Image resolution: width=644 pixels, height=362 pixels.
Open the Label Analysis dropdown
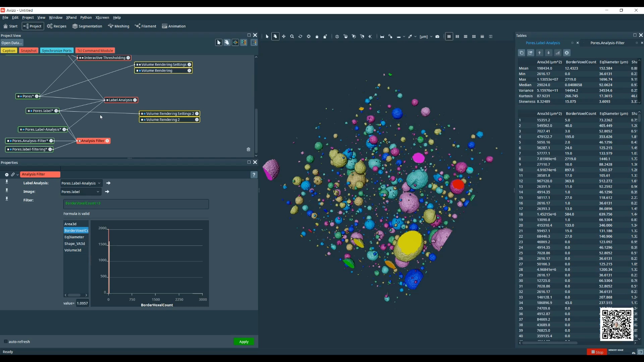[x=82, y=183]
